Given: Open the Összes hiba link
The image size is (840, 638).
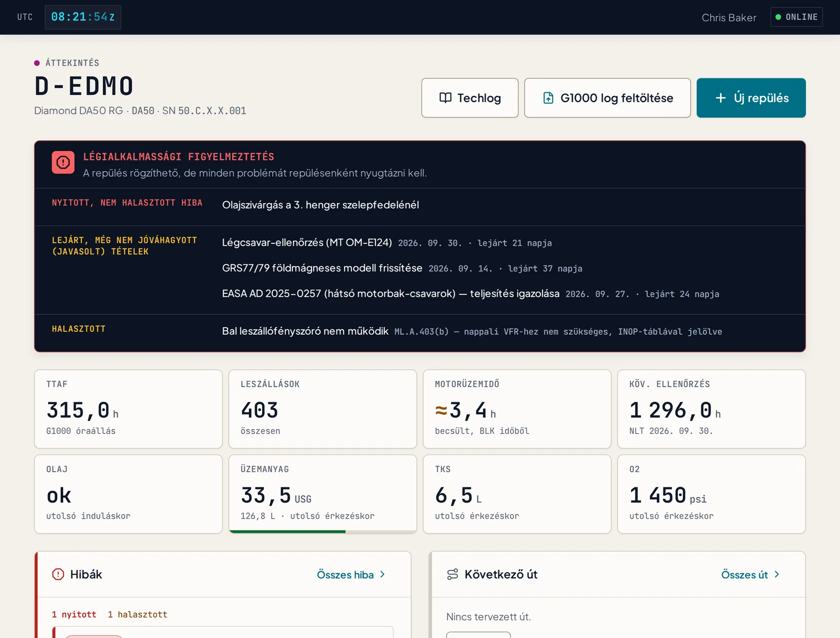Looking at the screenshot, I should pos(351,575).
